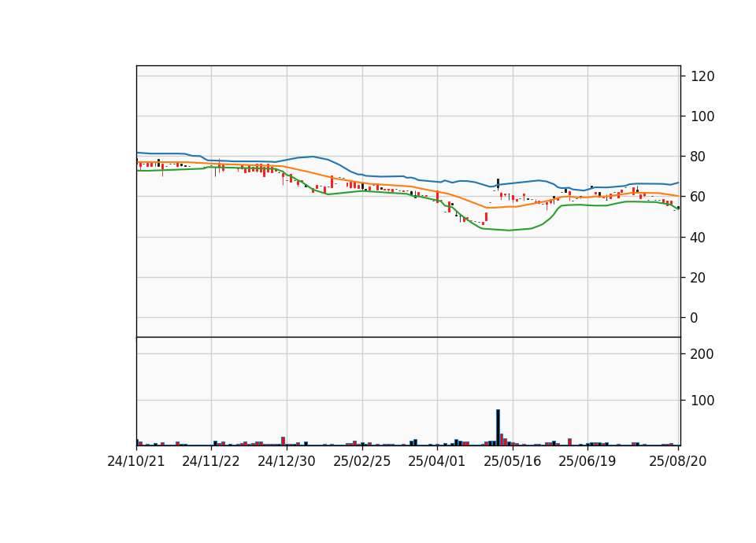Click the 25/06/19 date label
Image resolution: width=756 pixels, height=543 pixels.
pos(587,461)
